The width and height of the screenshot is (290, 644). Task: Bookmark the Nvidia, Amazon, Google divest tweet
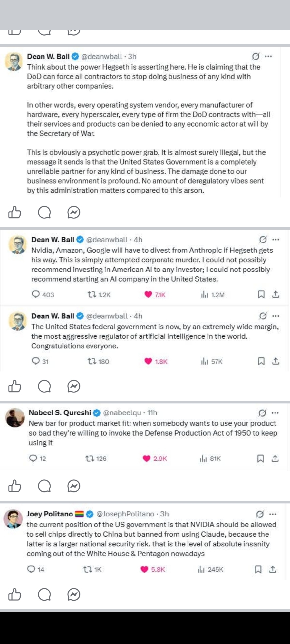(x=261, y=294)
